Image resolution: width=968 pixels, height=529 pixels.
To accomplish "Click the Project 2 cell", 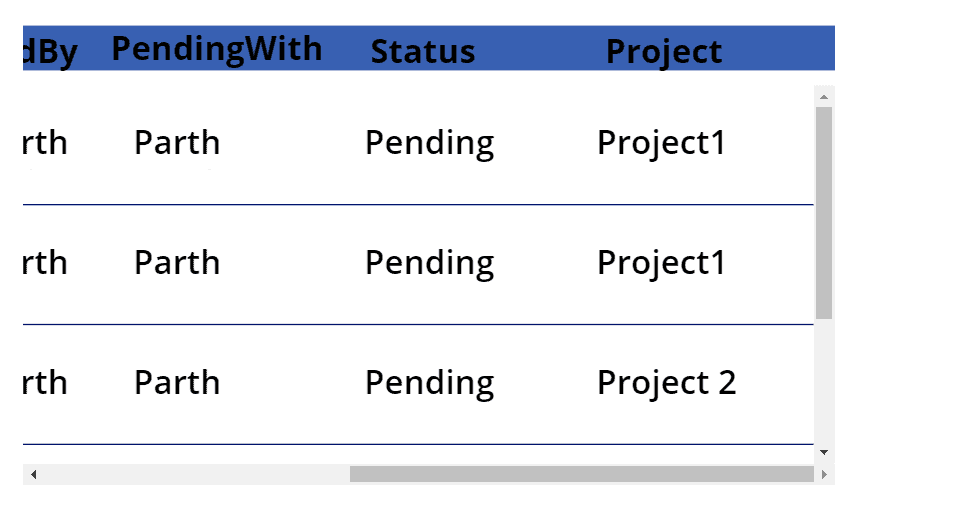I will pyautogui.click(x=666, y=383).
